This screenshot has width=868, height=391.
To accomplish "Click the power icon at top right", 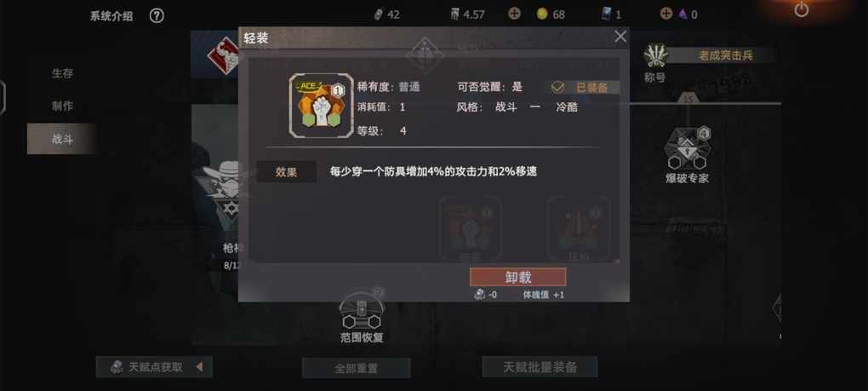I will tap(801, 9).
